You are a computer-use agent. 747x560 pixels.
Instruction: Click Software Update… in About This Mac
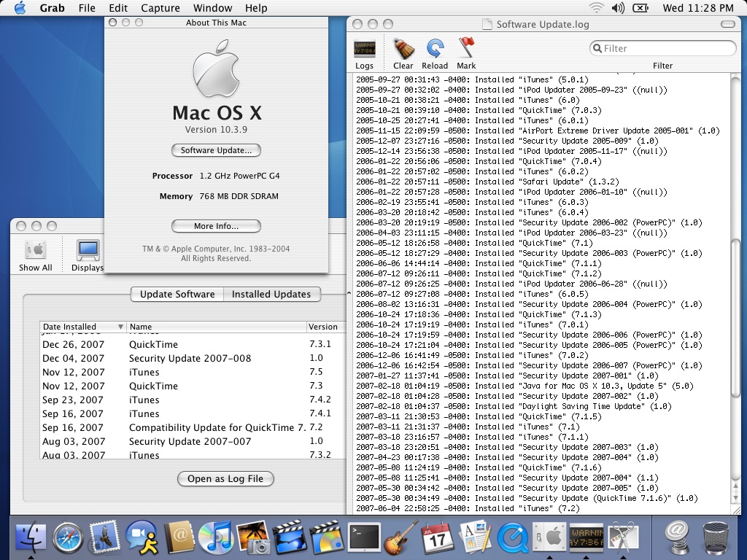(216, 150)
